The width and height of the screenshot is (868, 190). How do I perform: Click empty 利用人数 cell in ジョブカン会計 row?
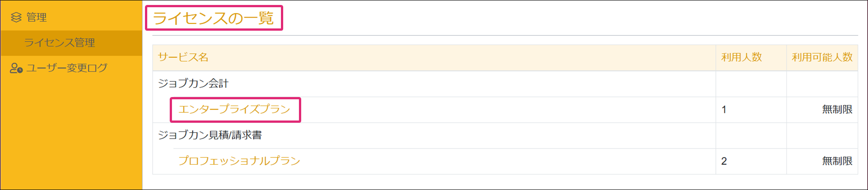(750, 83)
